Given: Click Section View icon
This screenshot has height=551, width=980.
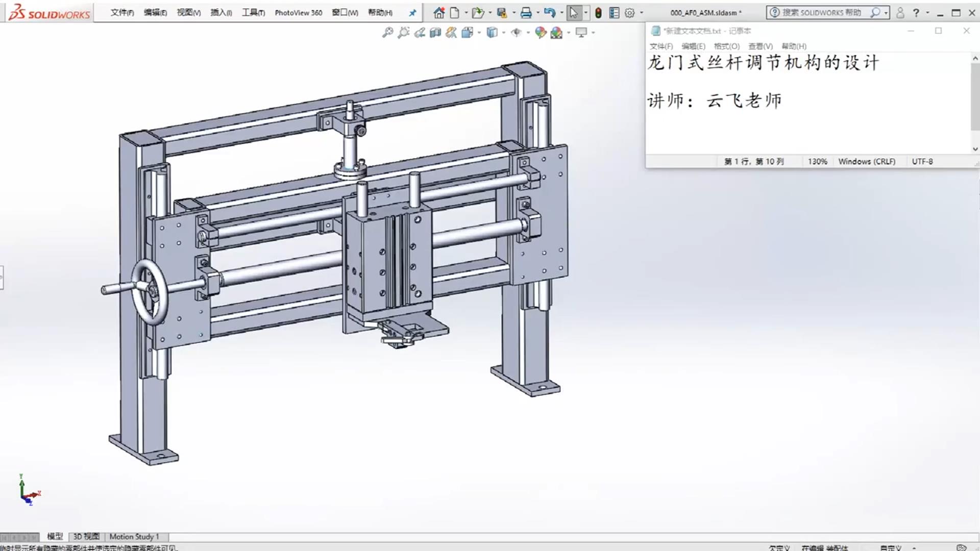Looking at the screenshot, I should (x=435, y=33).
